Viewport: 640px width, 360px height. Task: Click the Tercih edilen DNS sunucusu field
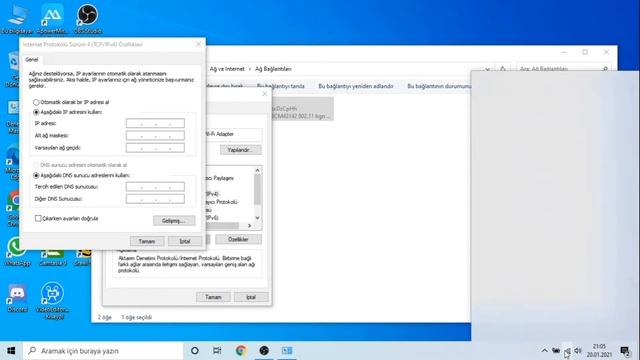coord(155,187)
